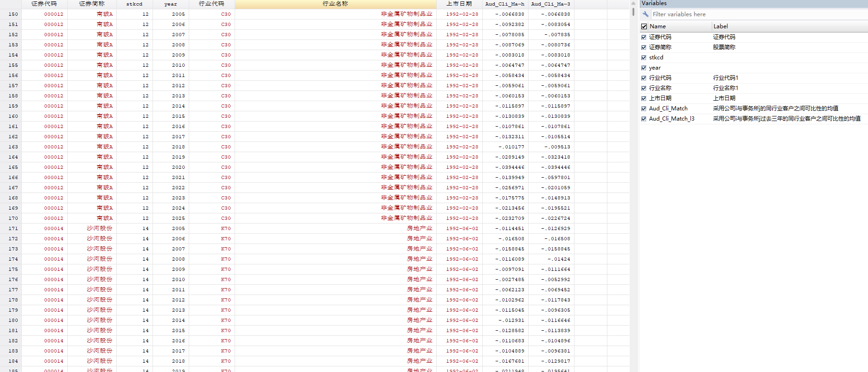The image size is (868, 372).
Task: Select variable name year in Variables list
Action: tap(655, 68)
